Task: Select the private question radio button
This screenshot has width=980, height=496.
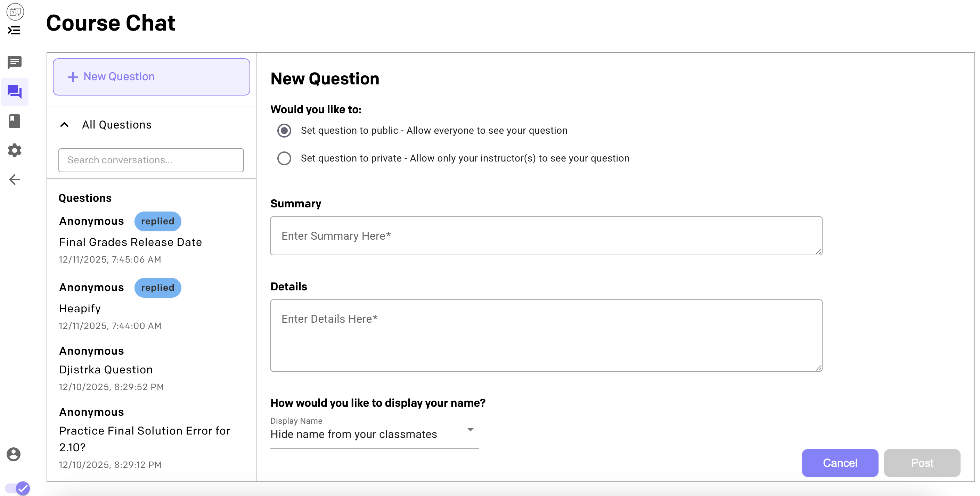Action: click(x=284, y=158)
